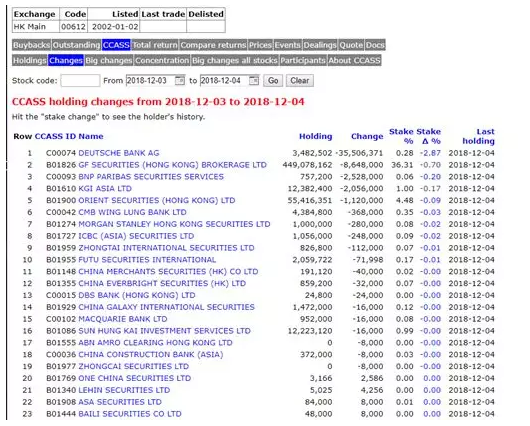The image size is (530, 426).
Task: View stake change -2.87 history
Action: [x=430, y=153]
